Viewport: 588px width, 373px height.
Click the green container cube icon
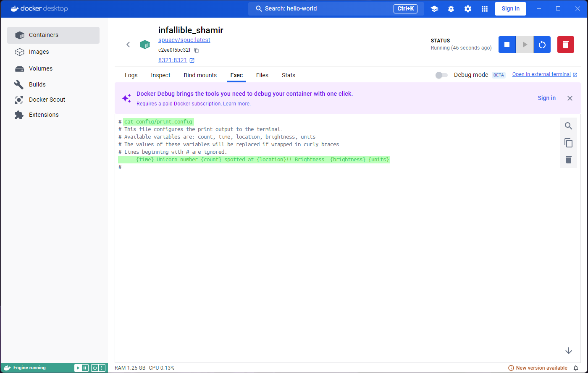[x=145, y=45]
